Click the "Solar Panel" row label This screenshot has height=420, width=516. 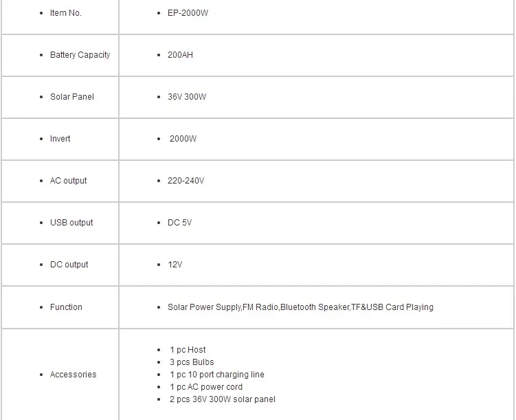(x=72, y=97)
